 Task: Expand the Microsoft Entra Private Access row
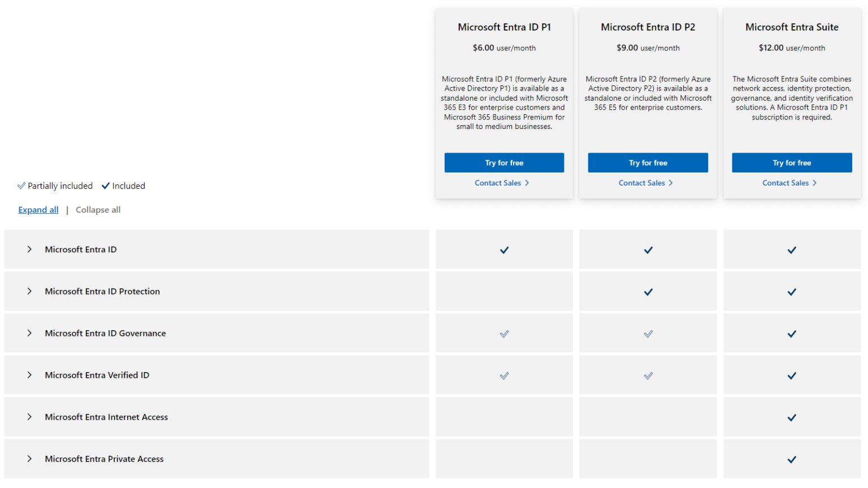click(30, 459)
